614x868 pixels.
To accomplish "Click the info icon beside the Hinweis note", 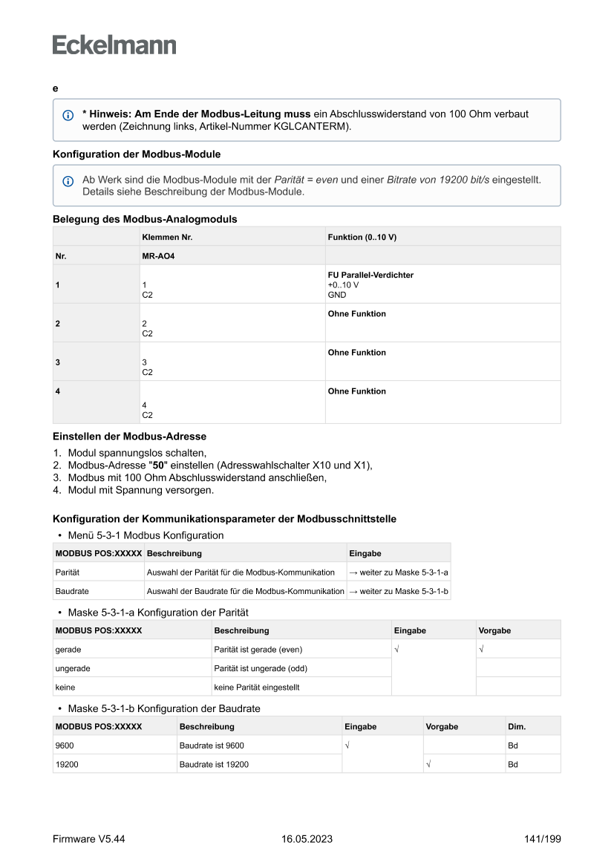I will (68, 115).
